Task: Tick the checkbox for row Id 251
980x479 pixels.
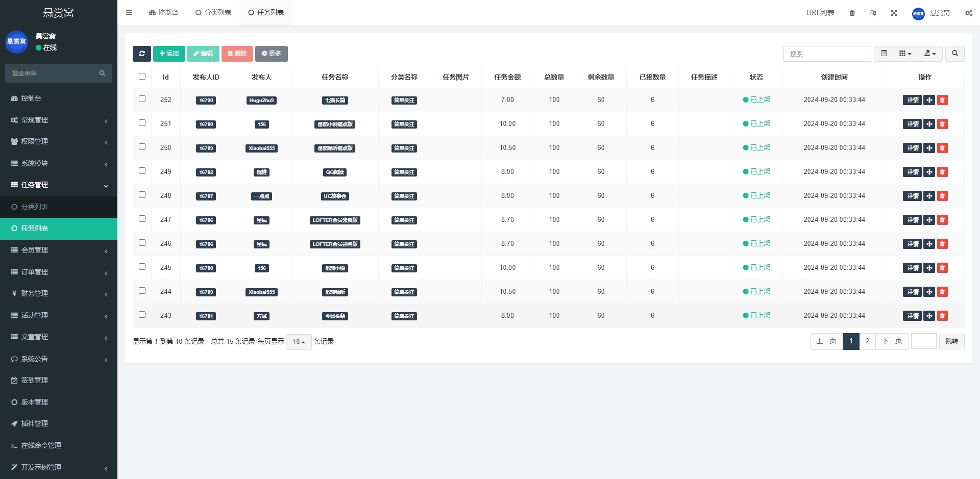Action: (142, 123)
